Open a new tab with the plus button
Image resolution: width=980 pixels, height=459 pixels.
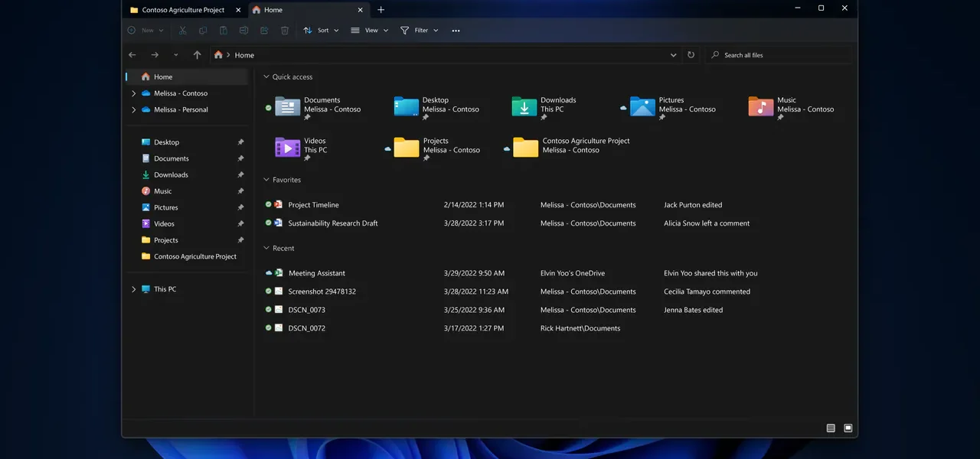tap(381, 10)
